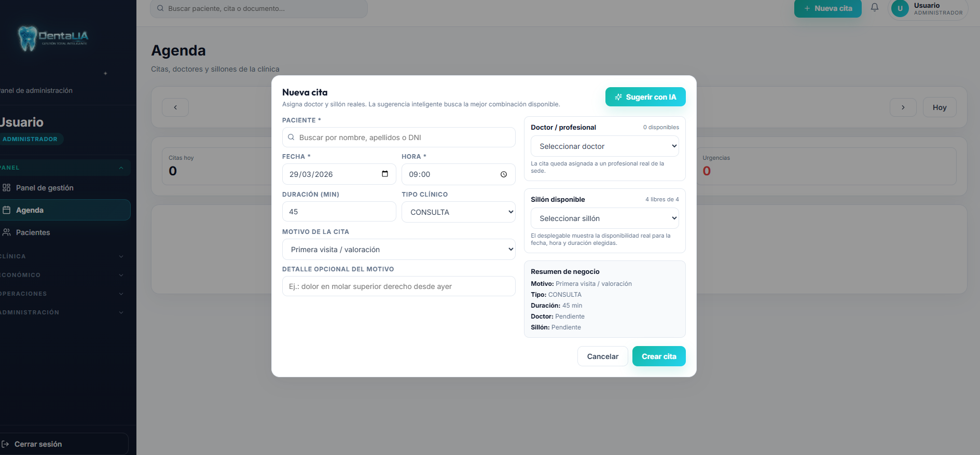Viewport: 980px width, 455px height.
Task: Go to next day with right arrow
Action: [903, 107]
